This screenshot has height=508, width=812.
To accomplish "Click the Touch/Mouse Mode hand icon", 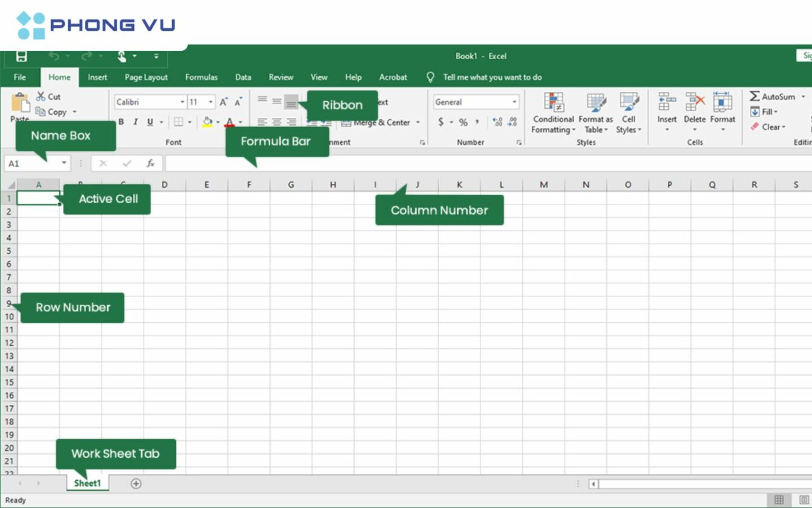I will (x=121, y=56).
